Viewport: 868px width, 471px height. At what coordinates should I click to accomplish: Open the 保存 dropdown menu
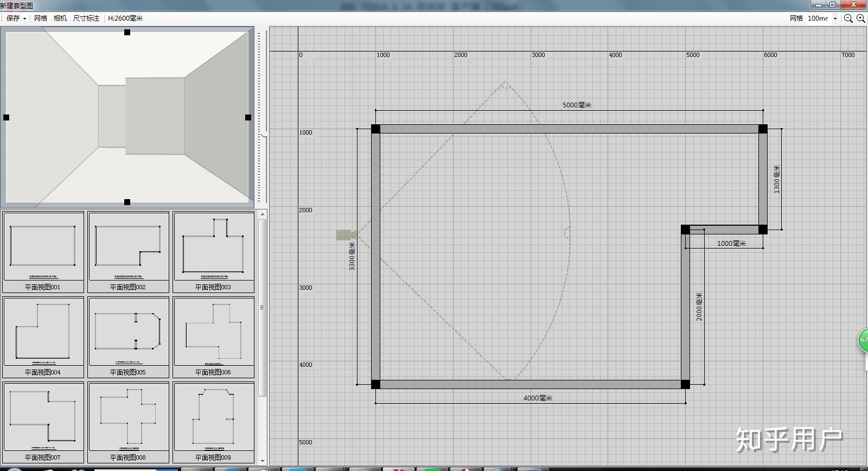coord(16,18)
